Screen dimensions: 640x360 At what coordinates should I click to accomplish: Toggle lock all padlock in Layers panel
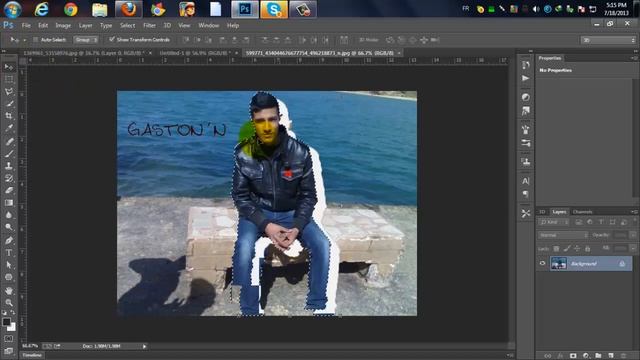tap(587, 248)
